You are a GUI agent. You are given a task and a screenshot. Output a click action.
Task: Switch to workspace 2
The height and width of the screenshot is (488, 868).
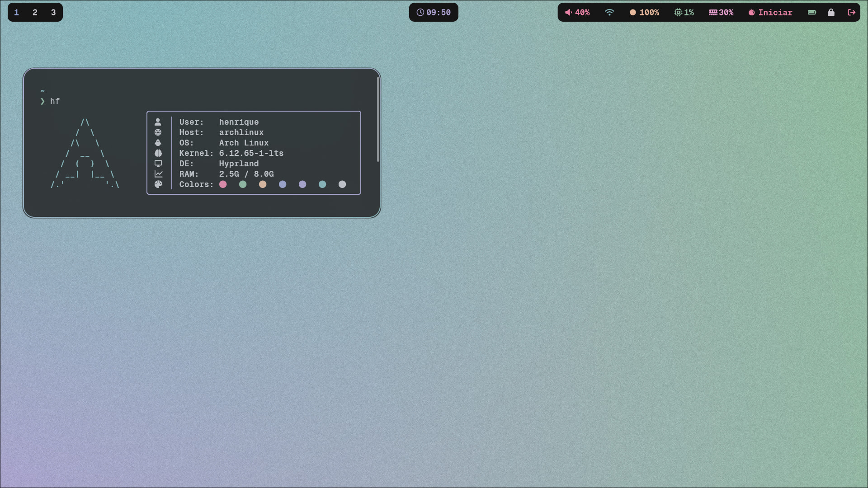click(x=35, y=12)
